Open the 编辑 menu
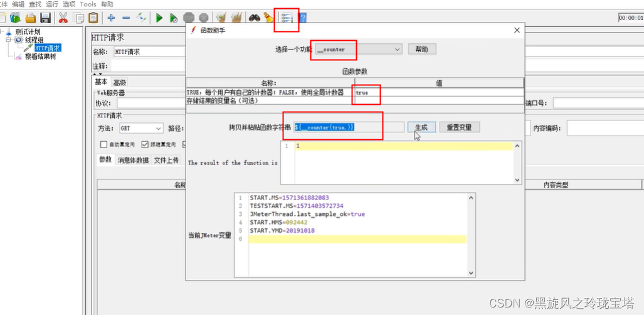The height and width of the screenshot is (315, 644). pos(18,4)
